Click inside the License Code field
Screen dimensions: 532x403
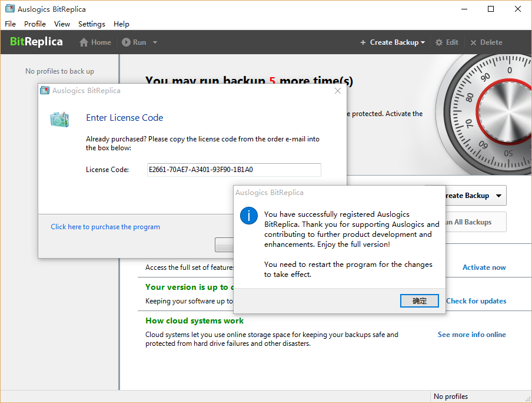coord(234,170)
